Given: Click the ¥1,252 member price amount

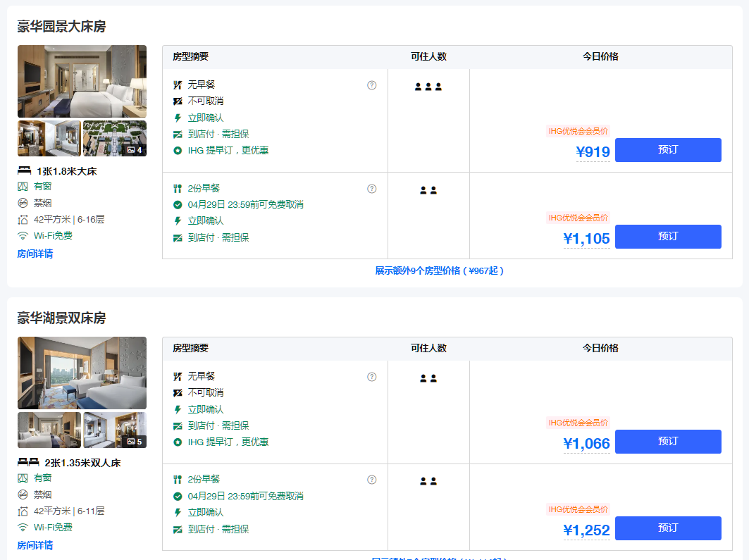Looking at the screenshot, I should click(x=586, y=530).
